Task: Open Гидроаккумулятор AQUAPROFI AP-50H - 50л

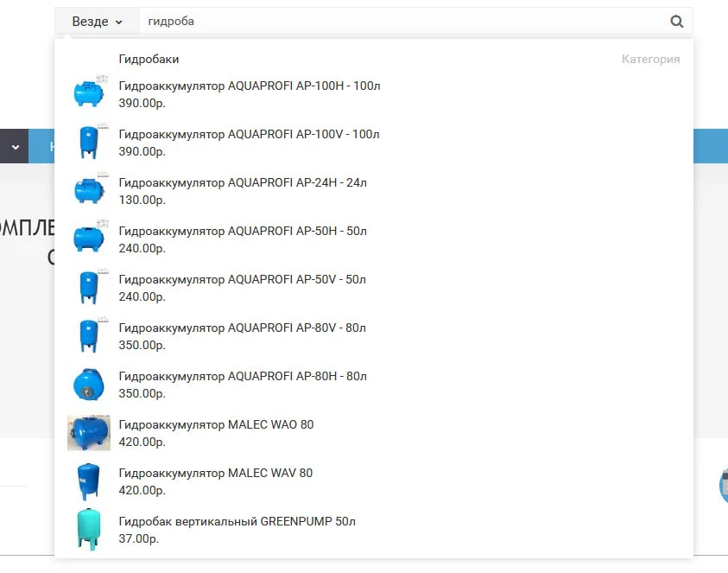Action: [x=243, y=231]
